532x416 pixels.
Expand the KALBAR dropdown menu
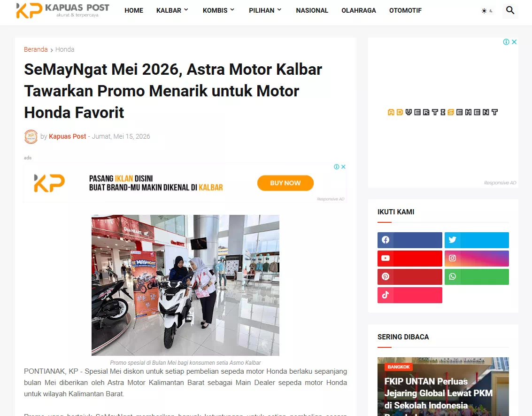click(172, 10)
